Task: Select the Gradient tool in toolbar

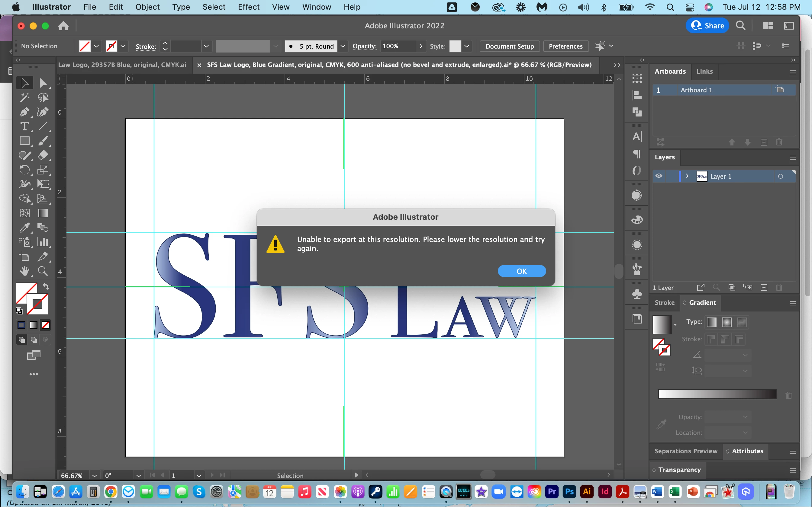Action: click(x=43, y=213)
